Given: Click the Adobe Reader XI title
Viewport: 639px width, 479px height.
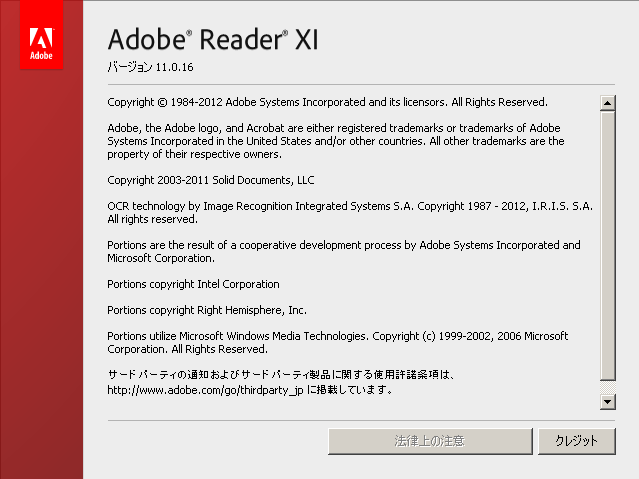Looking at the screenshot, I should 212,40.
